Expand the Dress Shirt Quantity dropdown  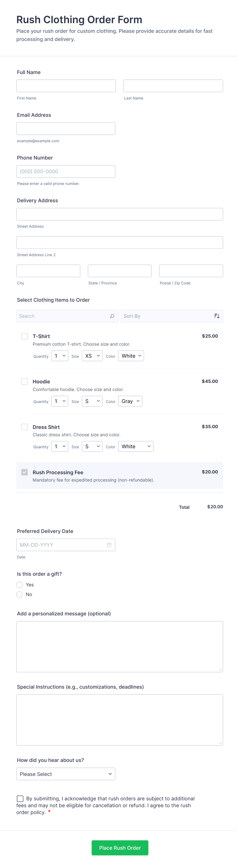[60, 446]
